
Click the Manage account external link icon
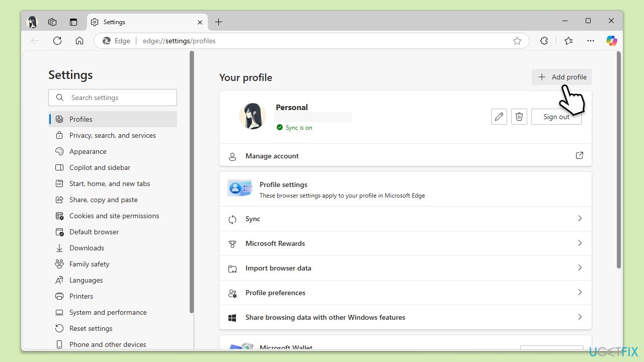coord(580,156)
